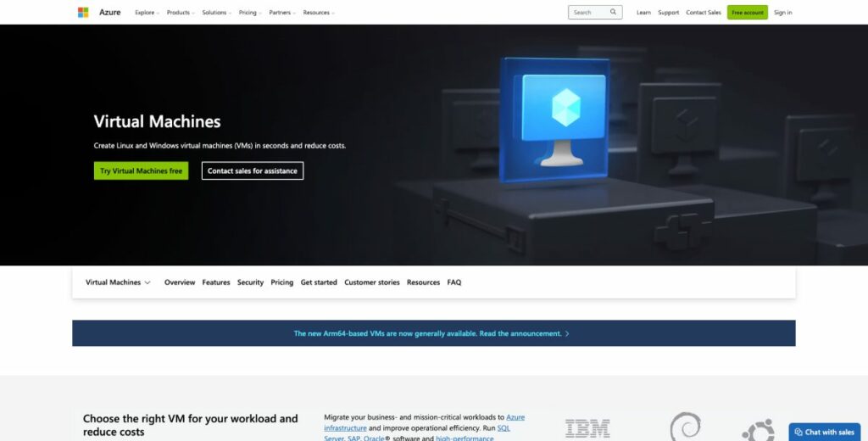Open the high-performance link

coord(465,438)
